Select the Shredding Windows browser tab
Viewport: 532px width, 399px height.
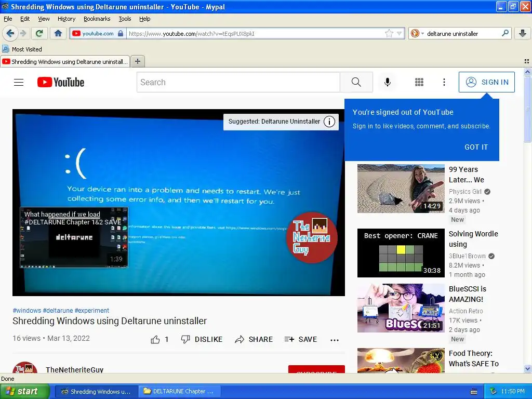click(x=65, y=62)
